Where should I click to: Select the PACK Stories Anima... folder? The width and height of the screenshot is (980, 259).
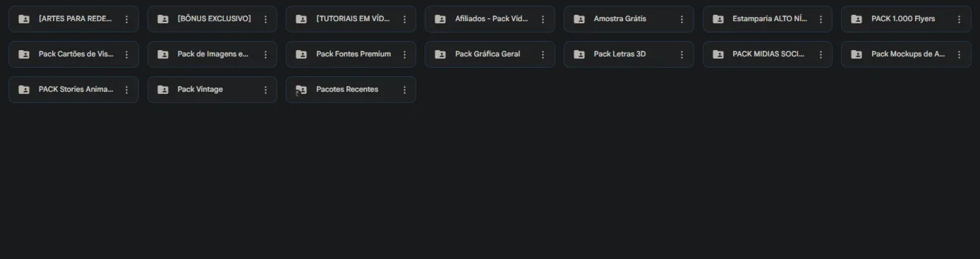73,90
